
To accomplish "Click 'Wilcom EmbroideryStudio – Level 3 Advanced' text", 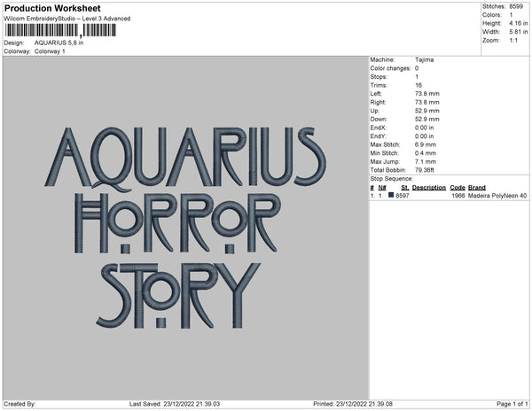I will 67,19.
